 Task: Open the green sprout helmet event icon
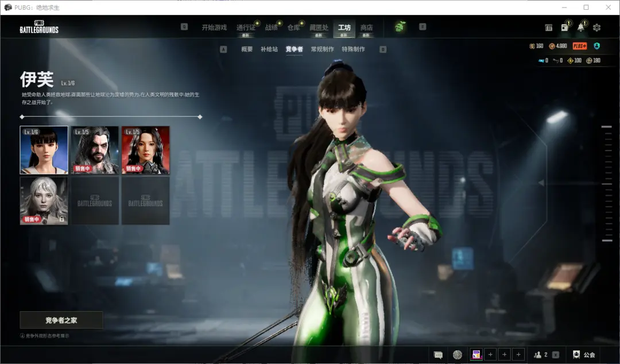point(400,27)
